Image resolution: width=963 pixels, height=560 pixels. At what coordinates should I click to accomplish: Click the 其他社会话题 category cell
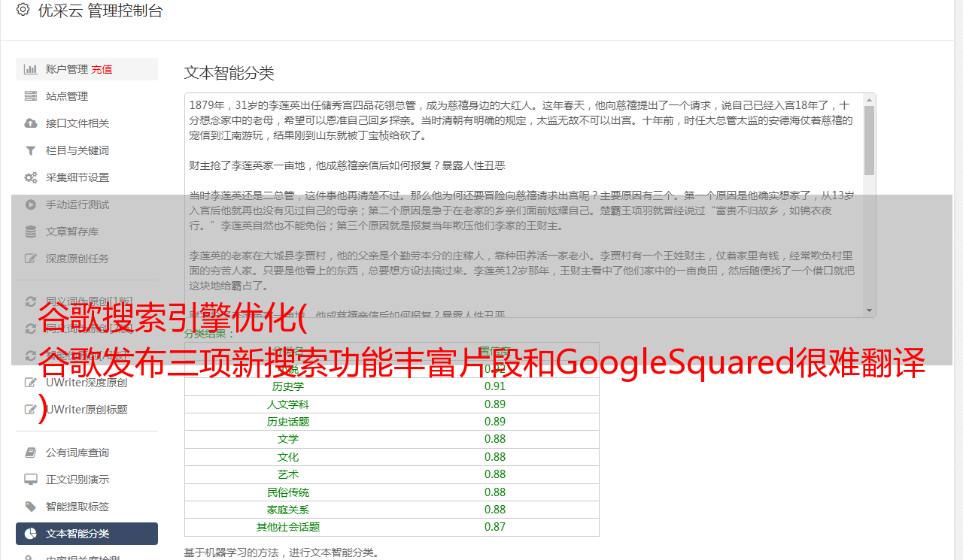point(288,527)
